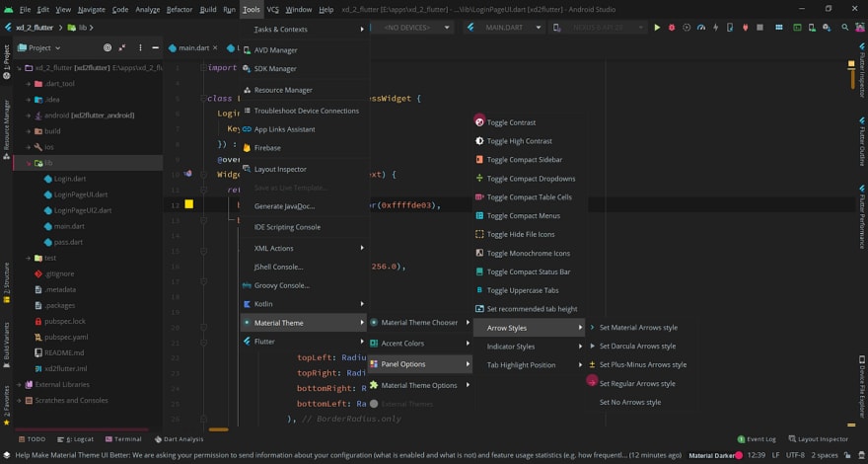Open the Resource Manager side tab
868x464 pixels.
7,129
